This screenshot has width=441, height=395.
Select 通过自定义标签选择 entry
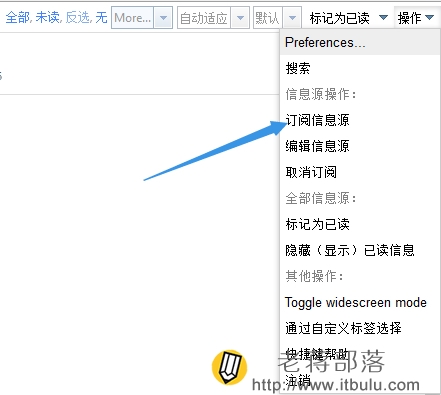[x=360, y=328]
